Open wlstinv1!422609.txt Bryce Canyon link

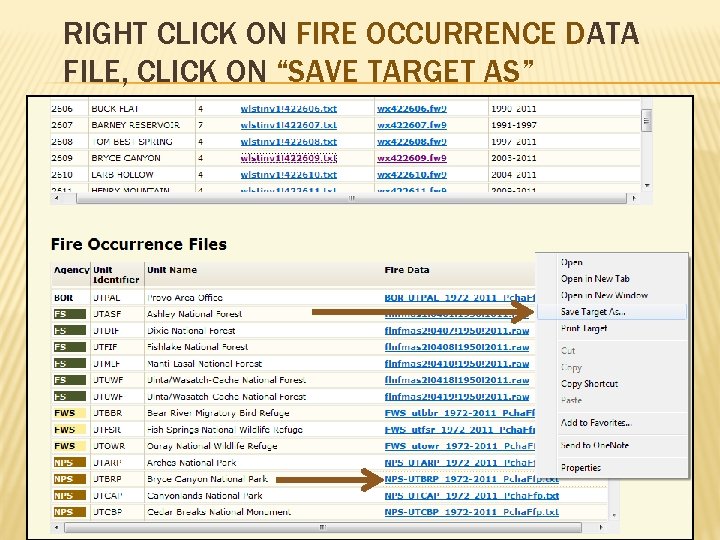pyautogui.click(x=288, y=158)
